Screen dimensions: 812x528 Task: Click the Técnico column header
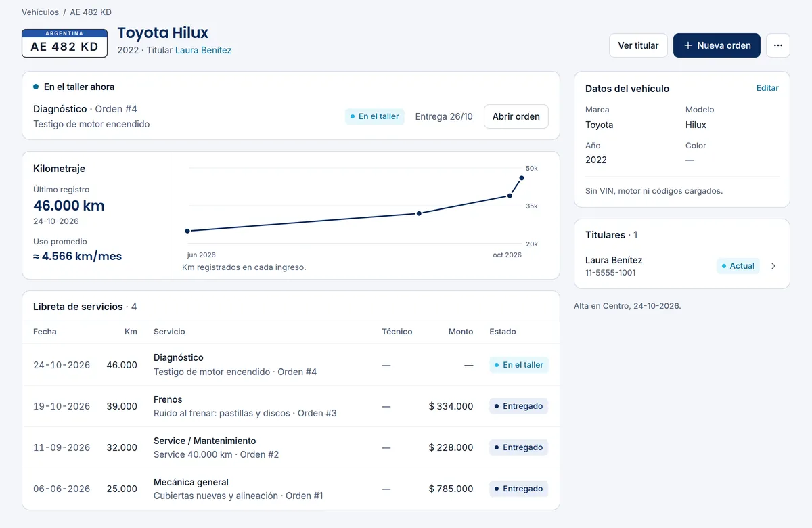[x=397, y=332]
